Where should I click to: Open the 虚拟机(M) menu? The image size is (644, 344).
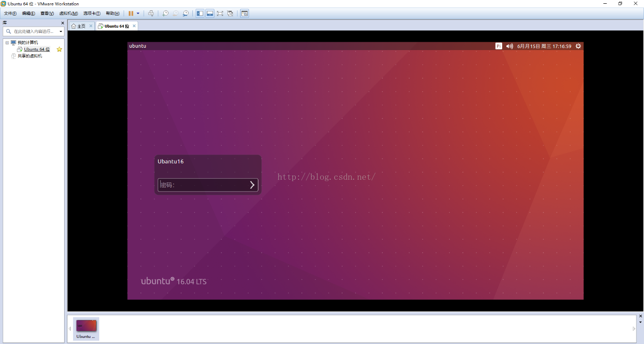[68, 14]
